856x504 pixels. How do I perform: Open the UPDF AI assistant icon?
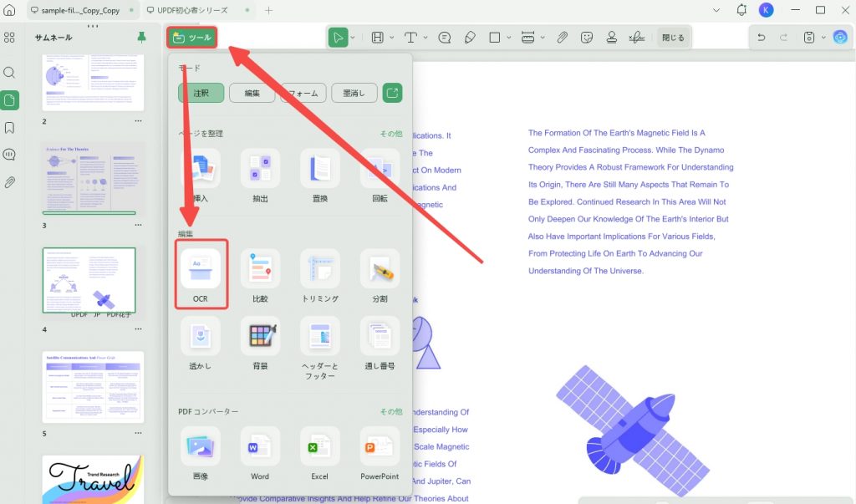pyautogui.click(x=840, y=37)
